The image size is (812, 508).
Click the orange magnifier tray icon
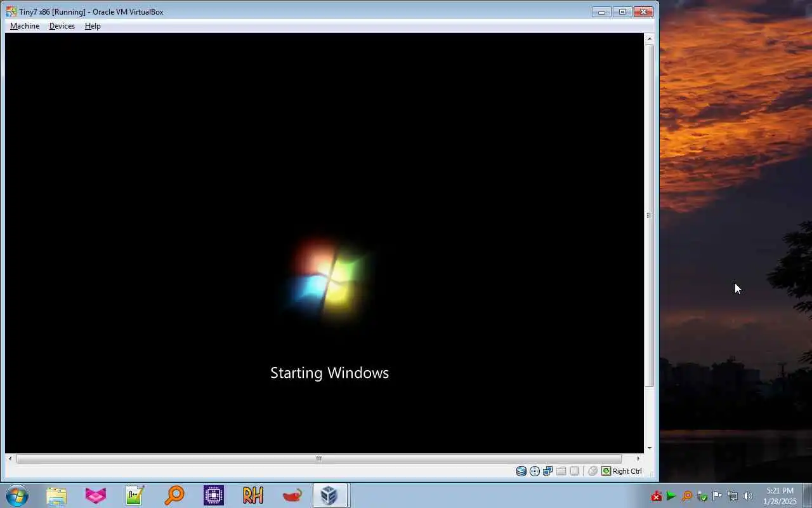pyautogui.click(x=687, y=496)
